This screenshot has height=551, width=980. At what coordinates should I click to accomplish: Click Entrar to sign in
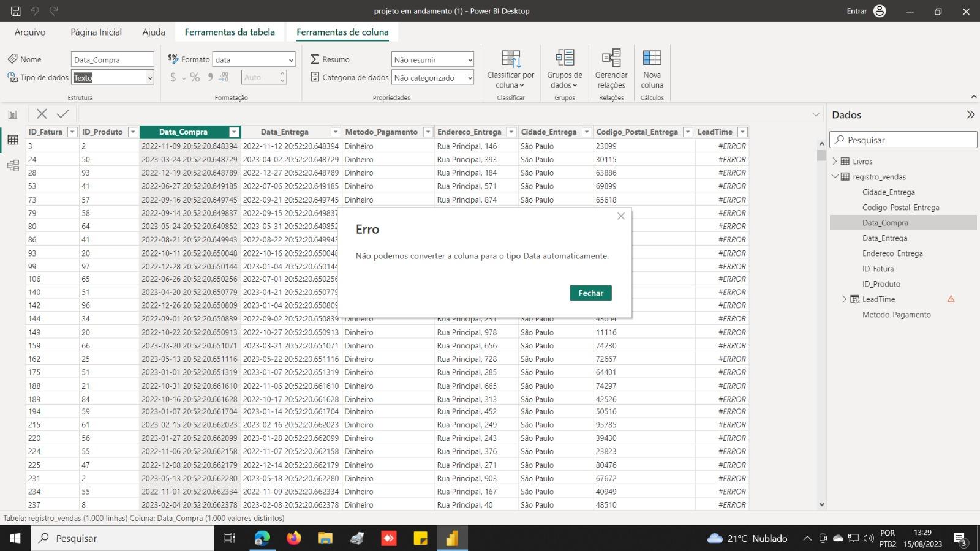[856, 11]
